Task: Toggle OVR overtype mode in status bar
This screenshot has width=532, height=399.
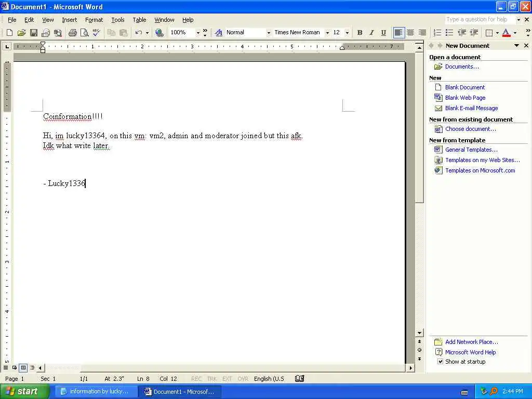Action: (243, 379)
